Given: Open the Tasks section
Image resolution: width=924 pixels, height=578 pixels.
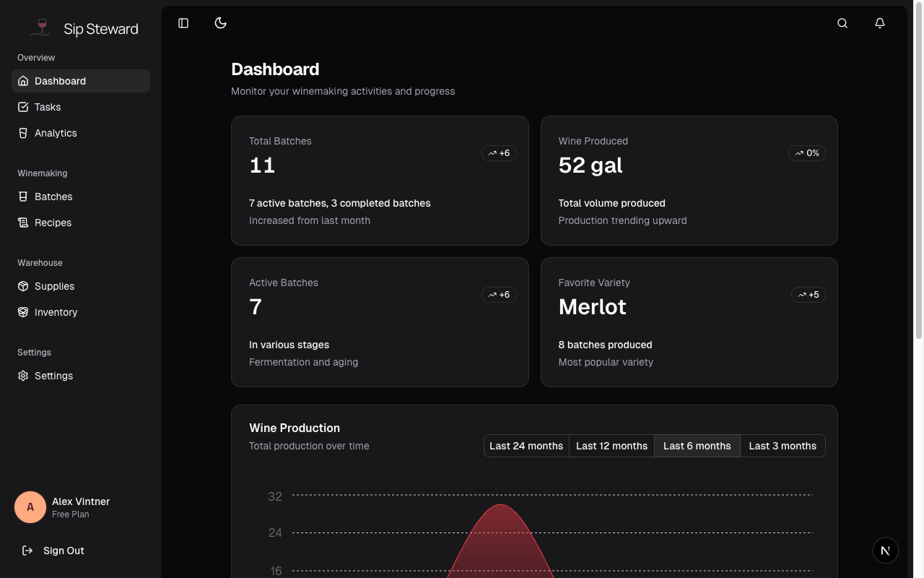Looking at the screenshot, I should click(x=48, y=107).
